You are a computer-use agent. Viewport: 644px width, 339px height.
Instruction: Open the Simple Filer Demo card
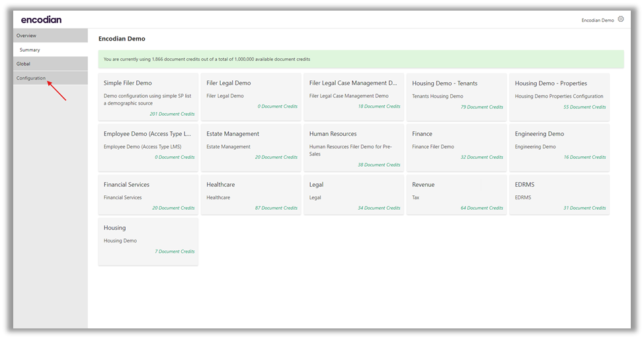[148, 97]
